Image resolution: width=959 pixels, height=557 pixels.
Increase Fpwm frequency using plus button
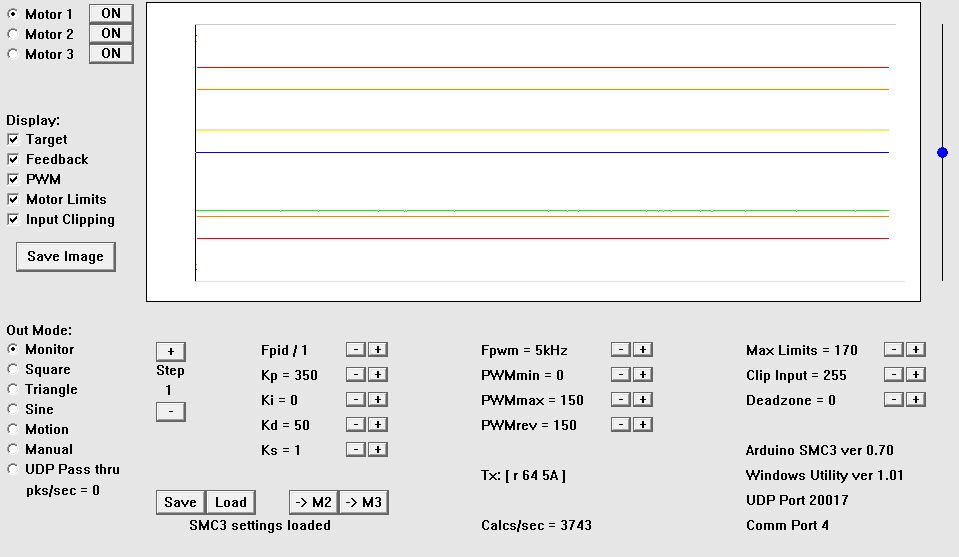pos(643,350)
